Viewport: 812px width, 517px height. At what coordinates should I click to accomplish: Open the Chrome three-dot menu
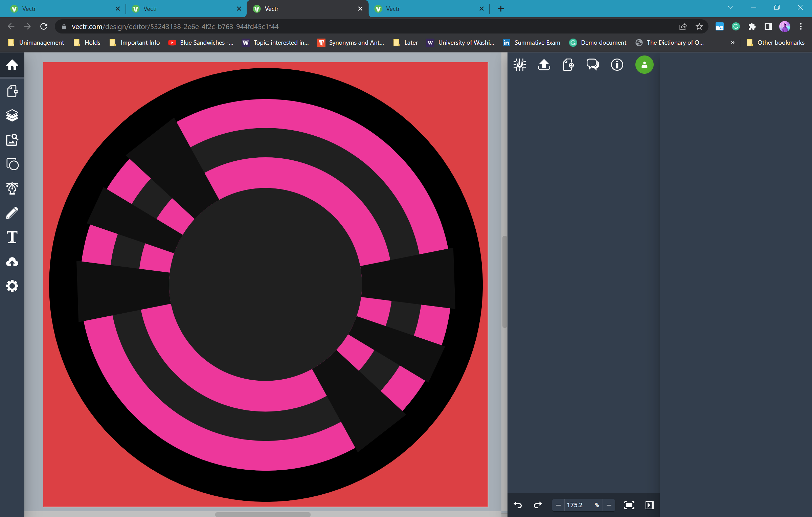tap(801, 26)
